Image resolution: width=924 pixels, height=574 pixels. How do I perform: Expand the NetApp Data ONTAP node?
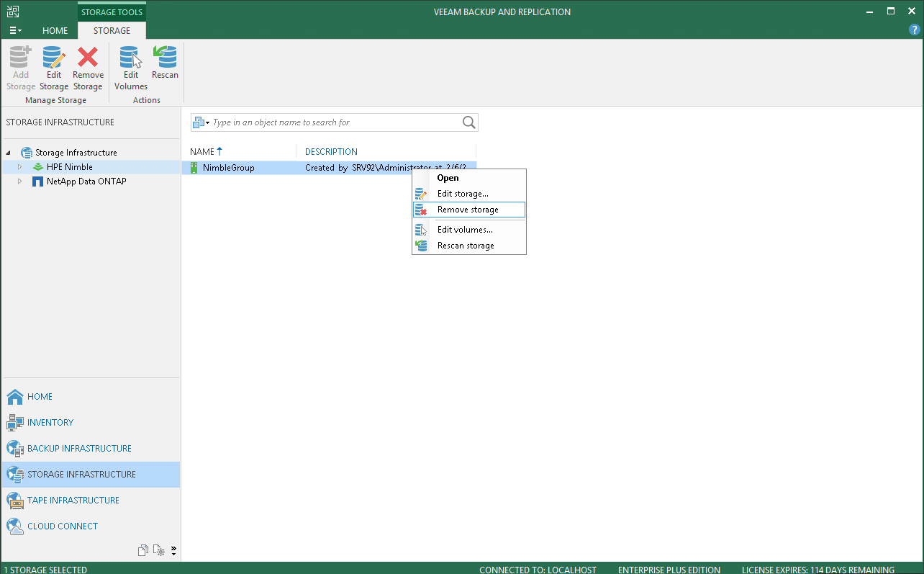[20, 181]
